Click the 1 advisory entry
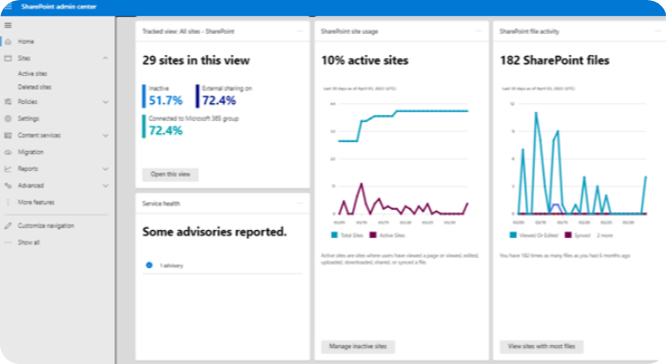This screenshot has height=364, width=667. point(171,265)
